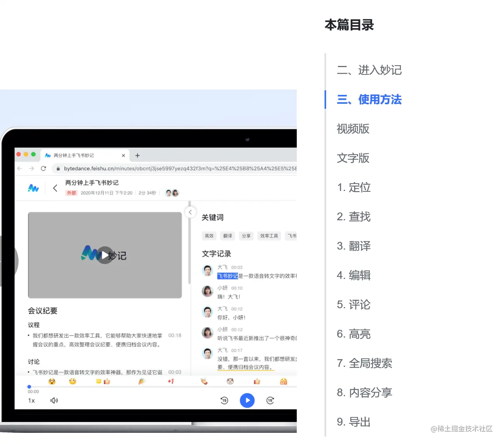The image size is (504, 444).
Task: Click the red +1 reaction marker
Action: coord(171,382)
